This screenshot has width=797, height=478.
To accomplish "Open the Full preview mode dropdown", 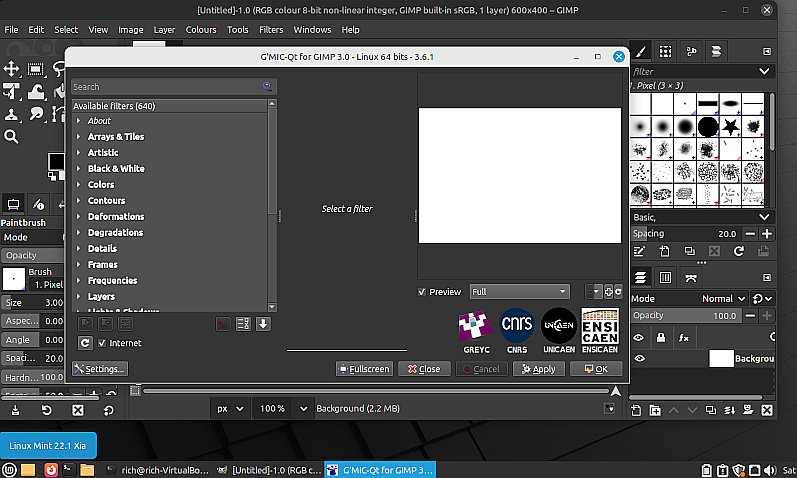I will [519, 292].
